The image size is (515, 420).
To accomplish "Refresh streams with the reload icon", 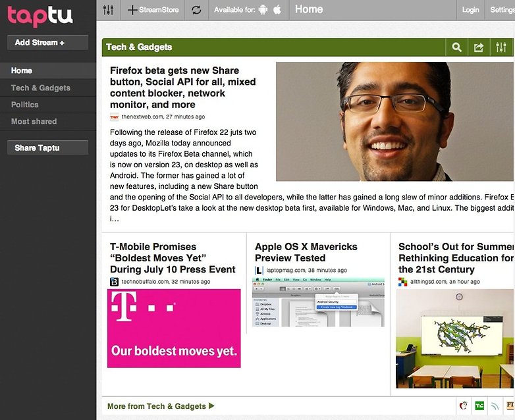I will point(196,10).
